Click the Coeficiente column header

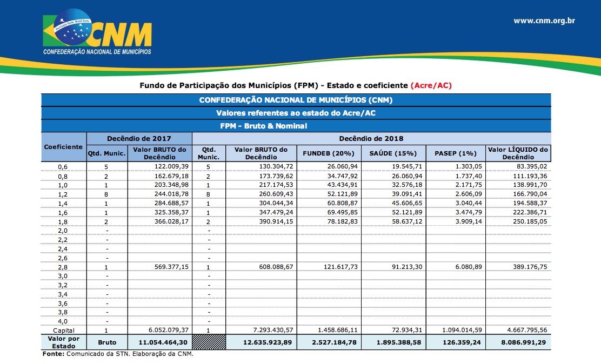point(63,147)
